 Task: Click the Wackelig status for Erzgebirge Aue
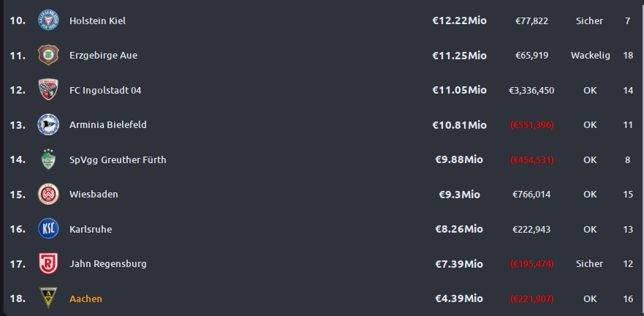tap(590, 56)
